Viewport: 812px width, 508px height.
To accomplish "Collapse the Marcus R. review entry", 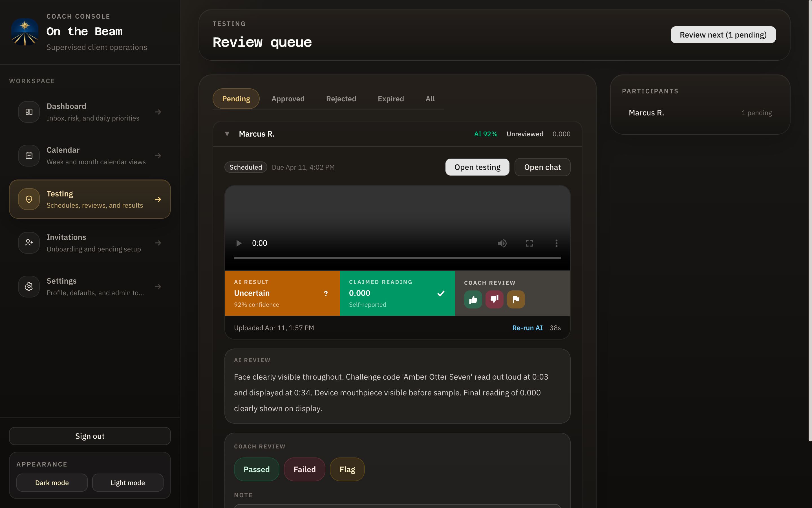I will tap(227, 134).
